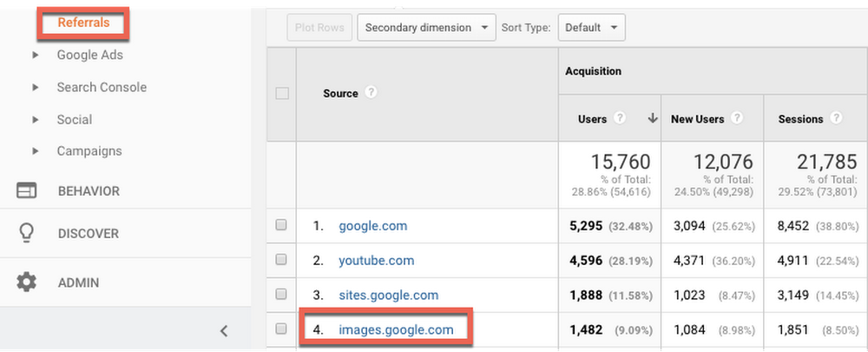The image size is (868, 352).
Task: Click the New Users help icon
Action: pyautogui.click(x=737, y=118)
